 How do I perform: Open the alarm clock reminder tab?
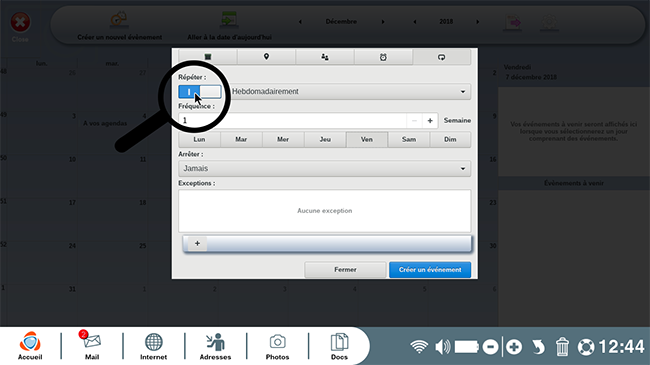(x=383, y=57)
